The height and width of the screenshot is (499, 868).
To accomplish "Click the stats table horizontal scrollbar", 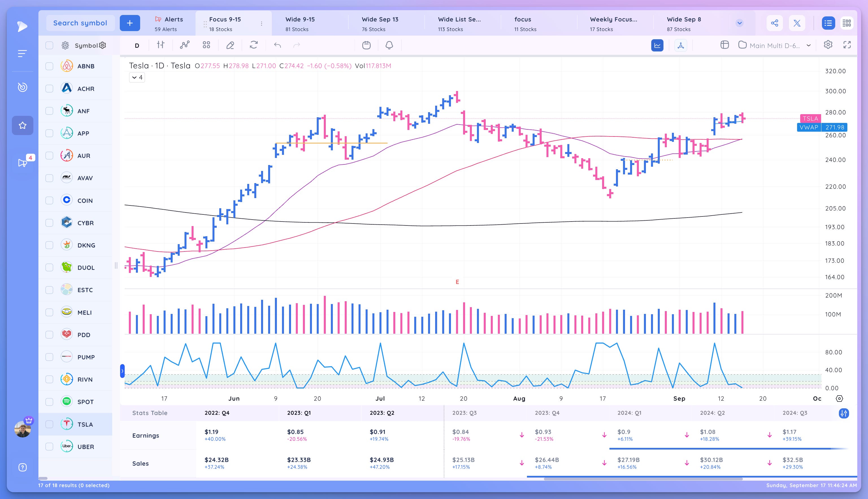I will pyautogui.click(x=643, y=479).
